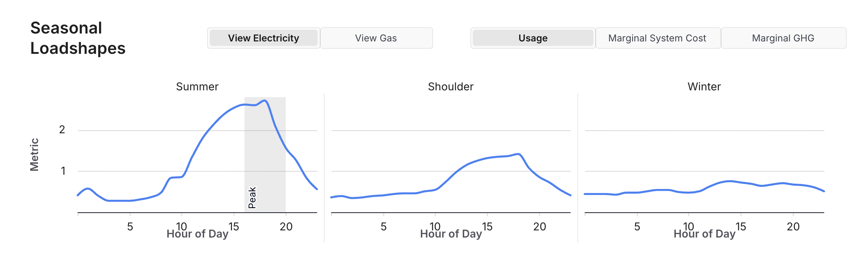Click the Summer chart title
This screenshot has width=868, height=262.
tap(197, 87)
